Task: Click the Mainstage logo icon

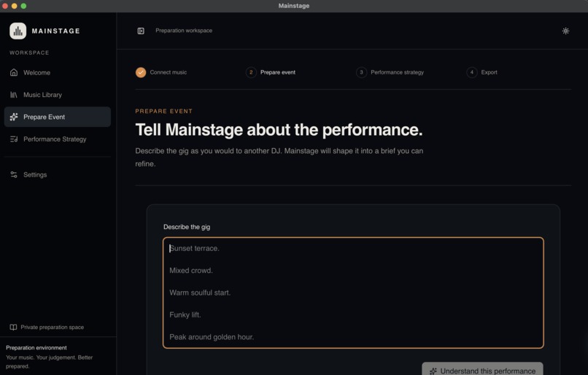Action: point(18,31)
